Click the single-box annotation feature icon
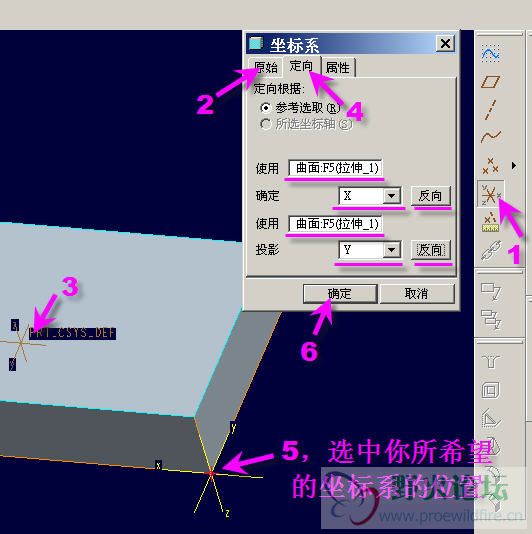The width and height of the screenshot is (532, 534). click(x=490, y=291)
